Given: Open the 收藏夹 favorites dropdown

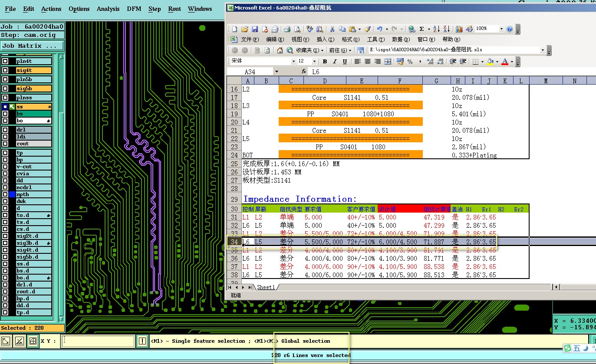Looking at the screenshot, I should point(310,50).
